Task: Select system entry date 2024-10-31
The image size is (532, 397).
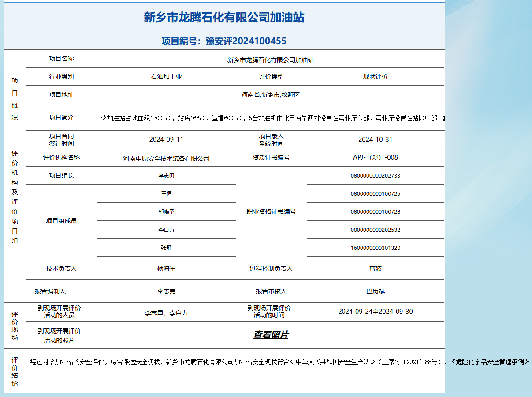Action: click(x=376, y=140)
